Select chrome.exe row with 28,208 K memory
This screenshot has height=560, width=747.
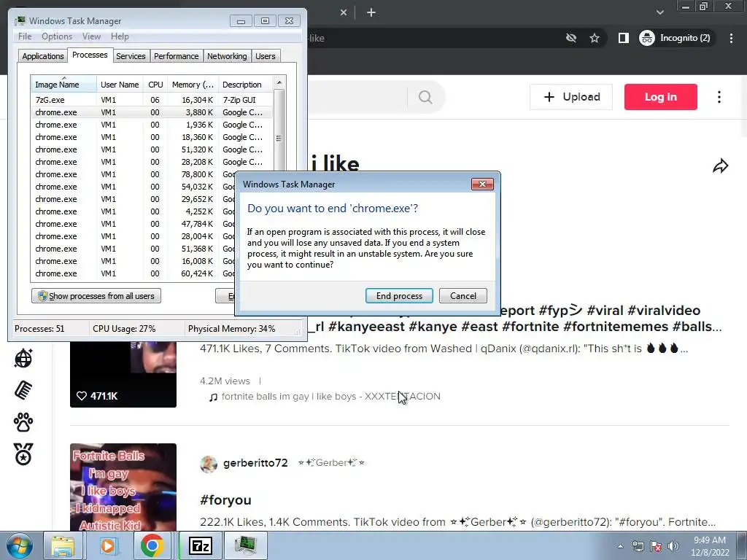(152, 162)
